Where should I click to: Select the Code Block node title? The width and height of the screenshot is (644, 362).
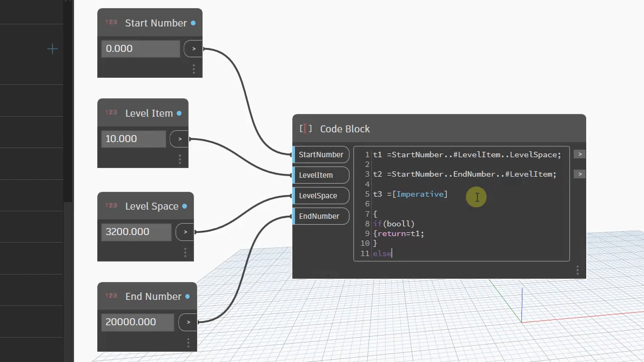coord(345,129)
